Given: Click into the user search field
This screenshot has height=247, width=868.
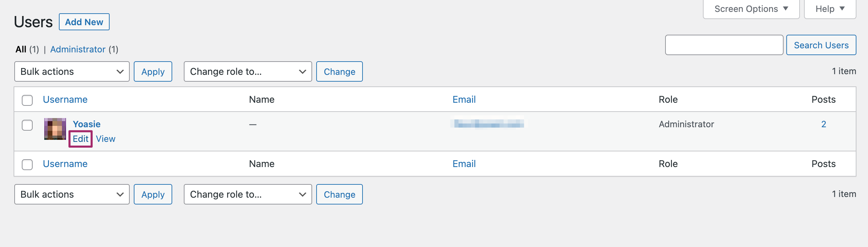Looking at the screenshot, I should (724, 45).
